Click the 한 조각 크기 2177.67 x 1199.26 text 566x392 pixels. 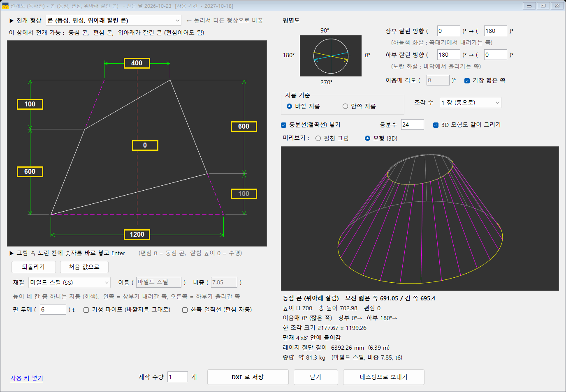[325, 328]
